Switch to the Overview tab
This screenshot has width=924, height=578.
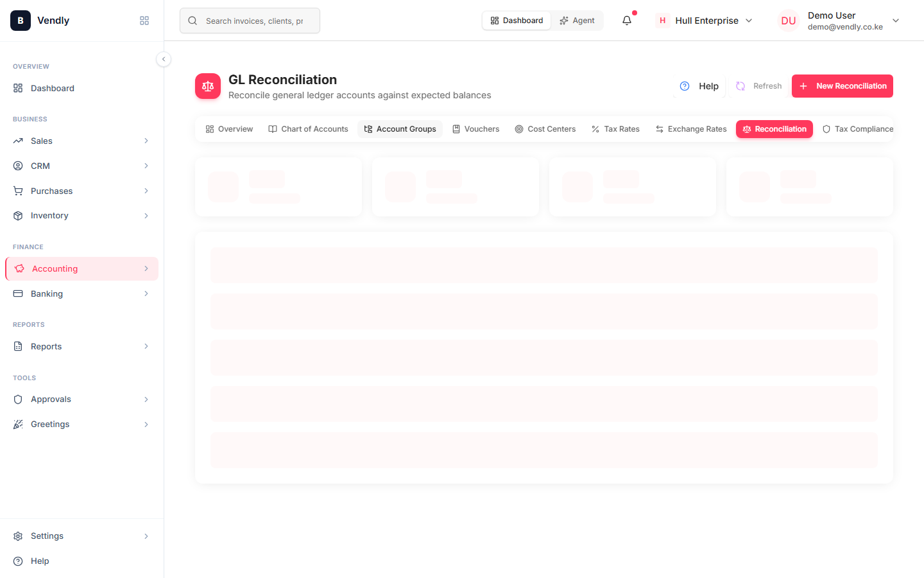point(229,129)
